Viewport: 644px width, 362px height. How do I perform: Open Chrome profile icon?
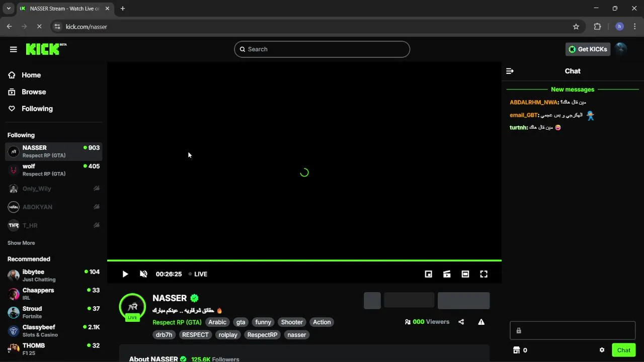[619, 27]
